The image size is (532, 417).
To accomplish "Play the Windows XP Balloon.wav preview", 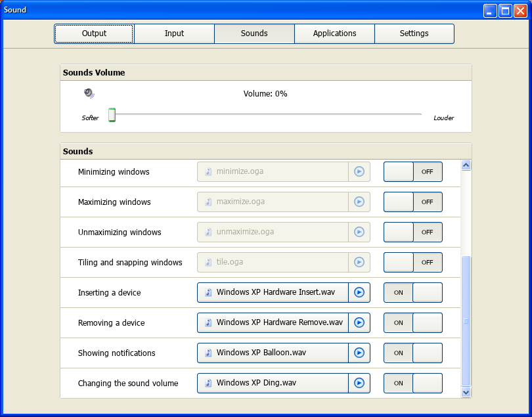I will [x=359, y=353].
